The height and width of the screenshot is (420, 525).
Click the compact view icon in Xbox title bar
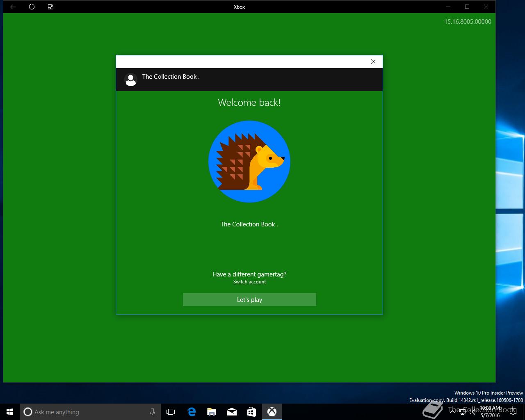(51, 7)
